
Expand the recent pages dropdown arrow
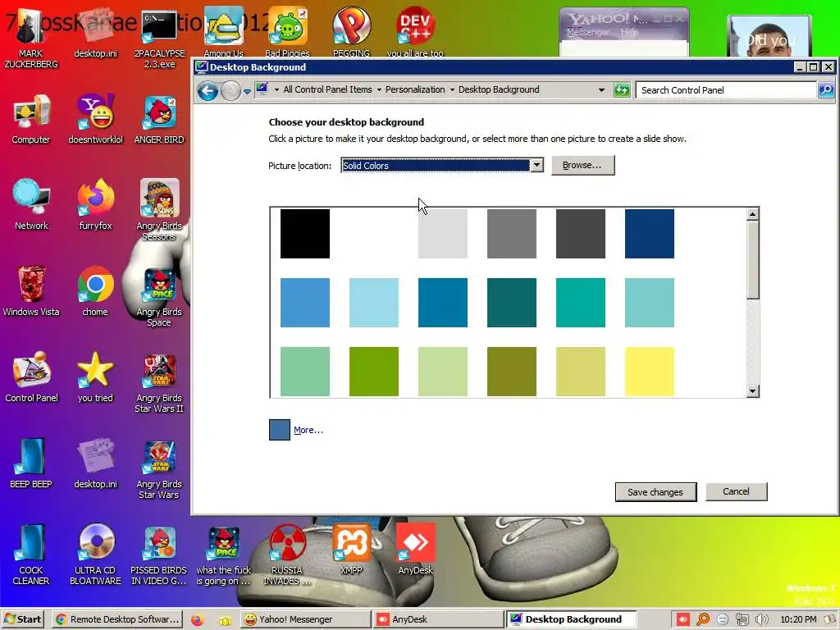point(247,91)
